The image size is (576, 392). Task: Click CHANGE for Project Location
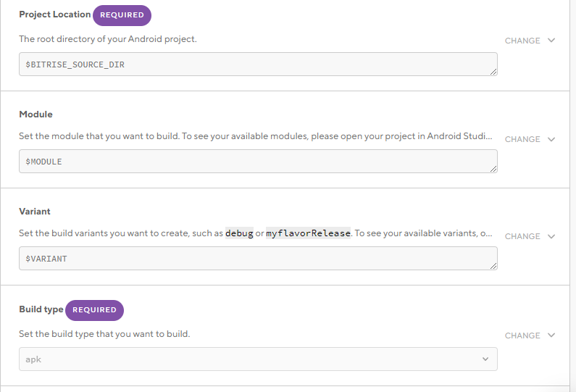[522, 41]
